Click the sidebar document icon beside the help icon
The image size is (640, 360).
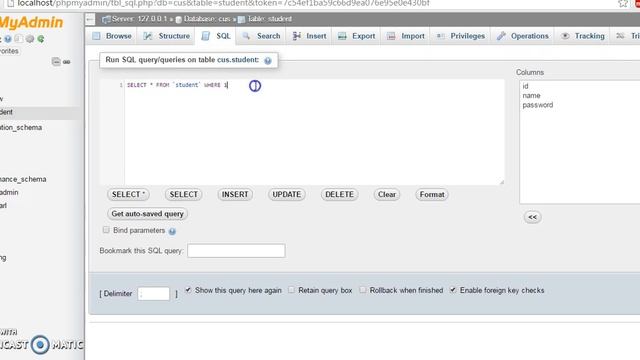(x=19, y=39)
